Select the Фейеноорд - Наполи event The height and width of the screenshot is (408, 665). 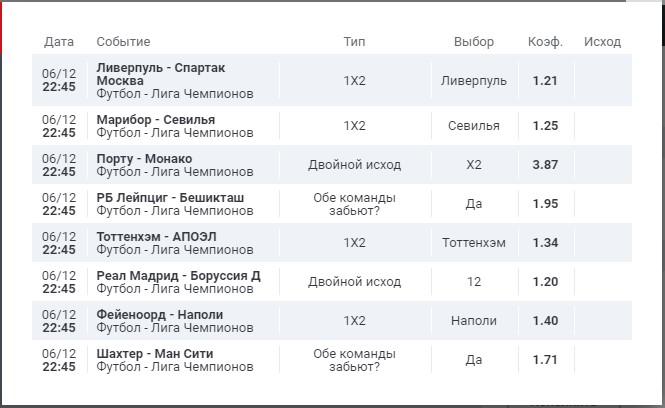click(160, 314)
